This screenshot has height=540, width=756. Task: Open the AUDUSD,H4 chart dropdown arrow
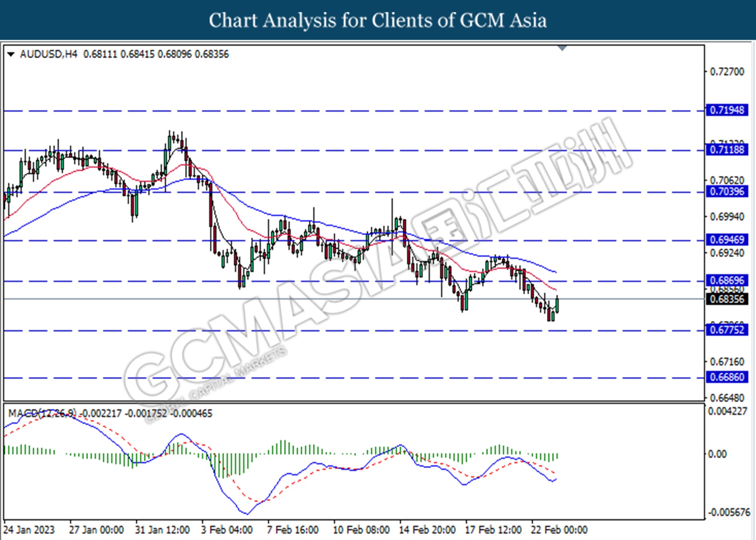(x=11, y=54)
